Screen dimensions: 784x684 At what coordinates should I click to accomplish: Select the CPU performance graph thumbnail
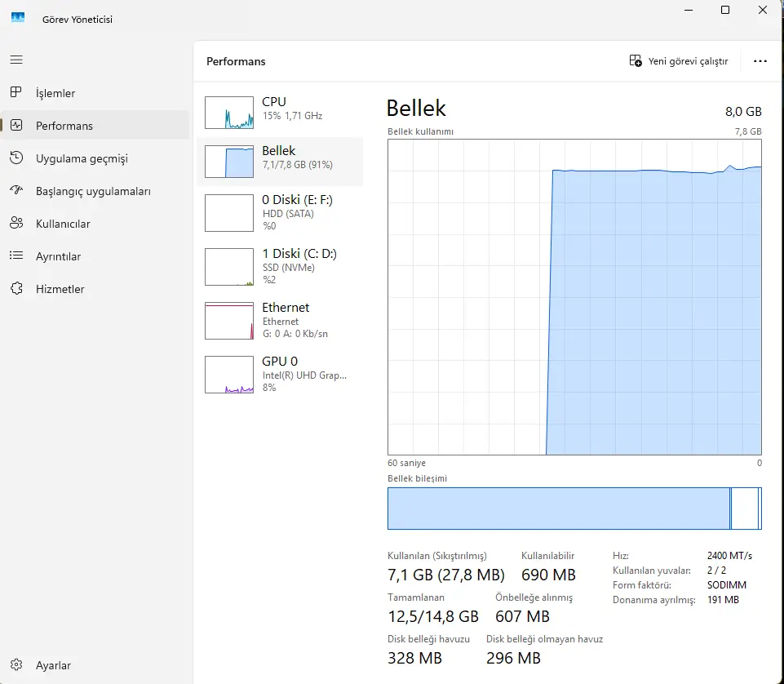click(x=229, y=113)
